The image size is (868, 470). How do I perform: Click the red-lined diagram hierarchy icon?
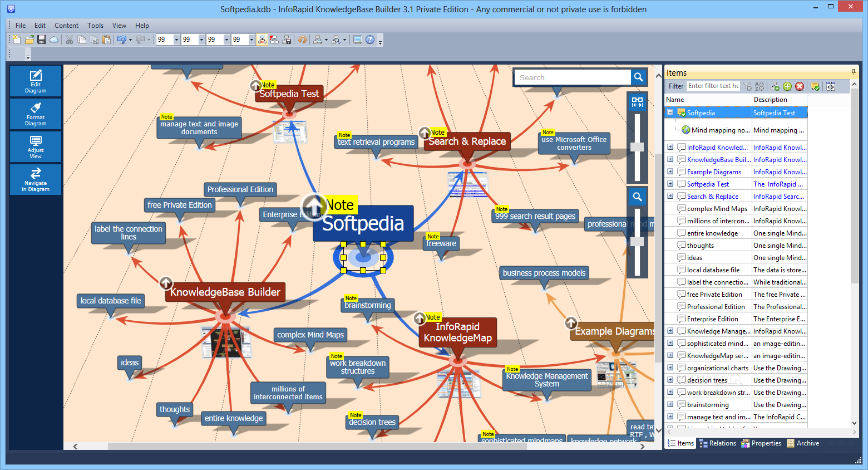tap(274, 40)
